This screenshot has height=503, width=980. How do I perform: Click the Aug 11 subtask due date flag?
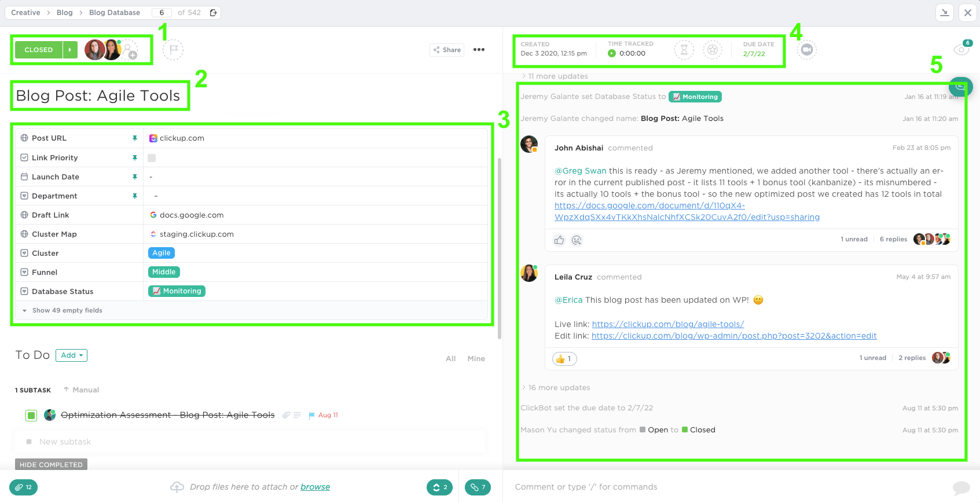pyautogui.click(x=324, y=416)
